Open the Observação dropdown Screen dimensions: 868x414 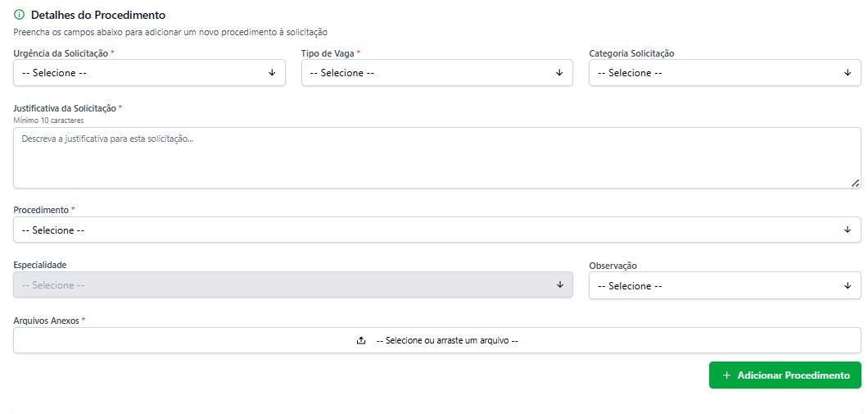(725, 285)
